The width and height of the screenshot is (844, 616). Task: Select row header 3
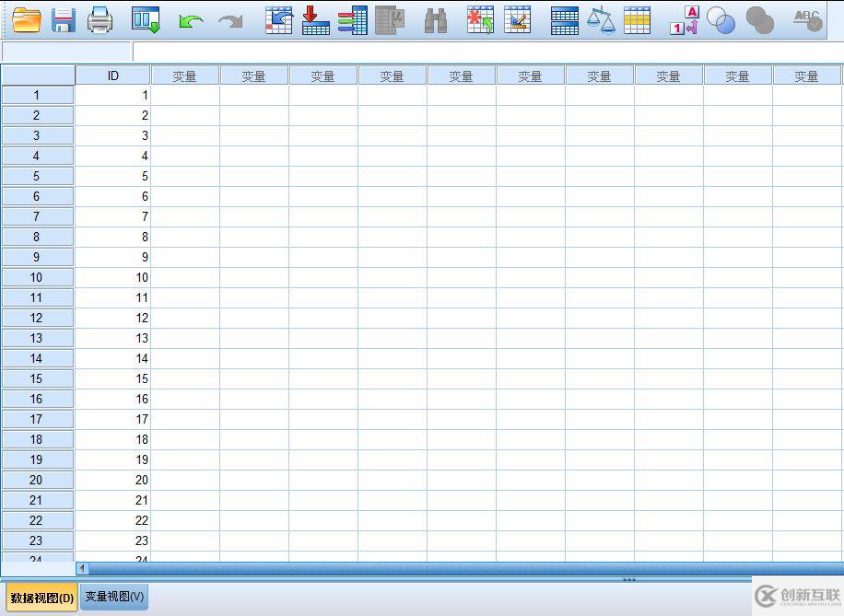point(38,135)
